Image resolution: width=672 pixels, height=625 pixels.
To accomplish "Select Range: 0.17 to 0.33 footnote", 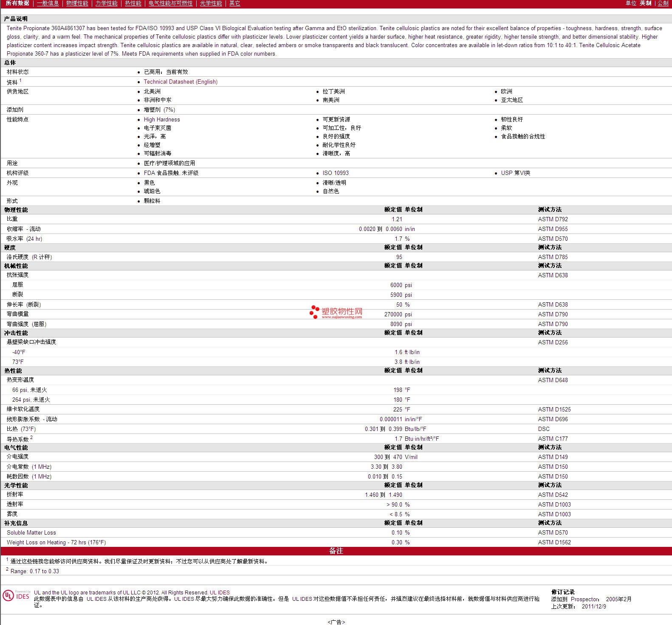I will click(35, 571).
